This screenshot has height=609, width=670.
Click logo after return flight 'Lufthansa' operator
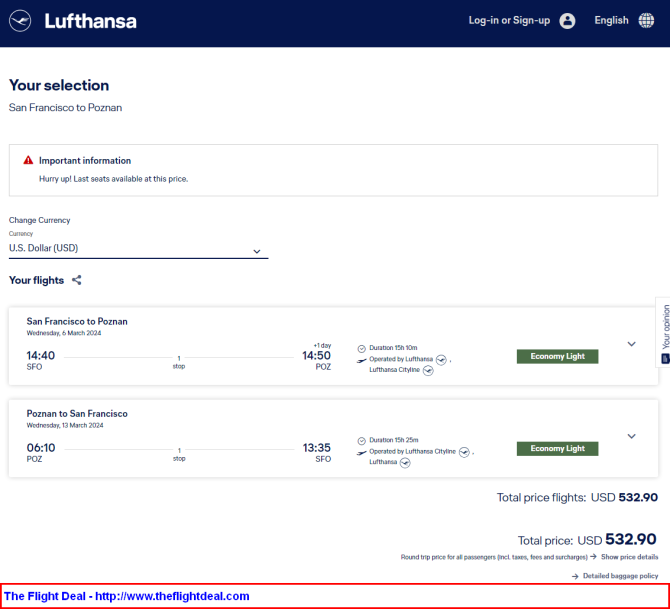pyautogui.click(x=405, y=463)
